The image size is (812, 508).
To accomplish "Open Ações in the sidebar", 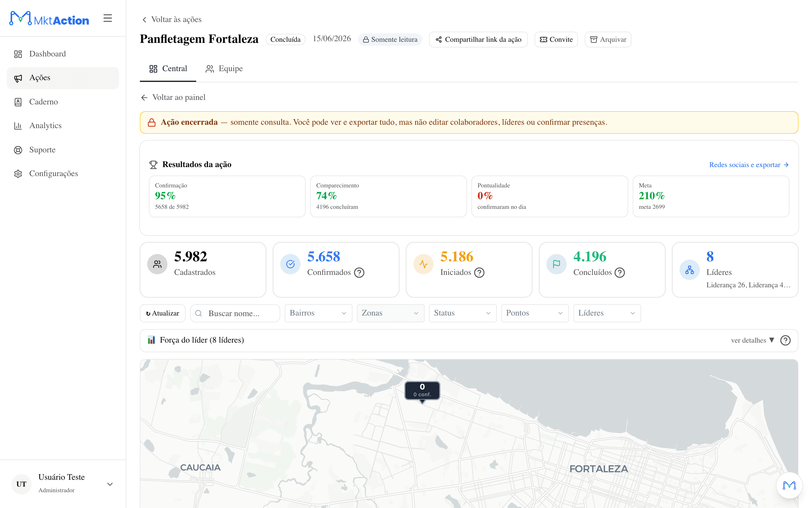I will (63, 78).
